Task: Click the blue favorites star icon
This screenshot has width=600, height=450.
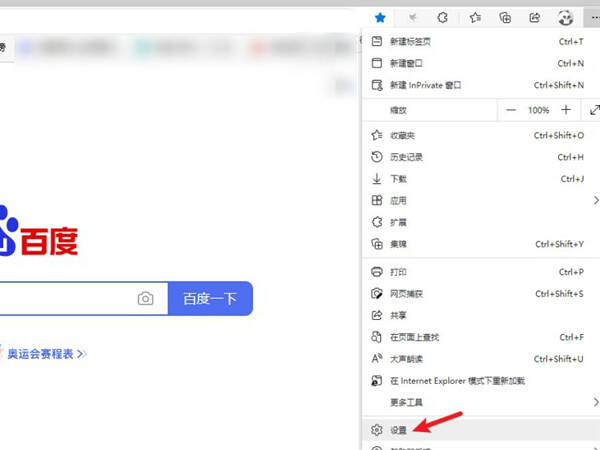Action: coord(380,18)
